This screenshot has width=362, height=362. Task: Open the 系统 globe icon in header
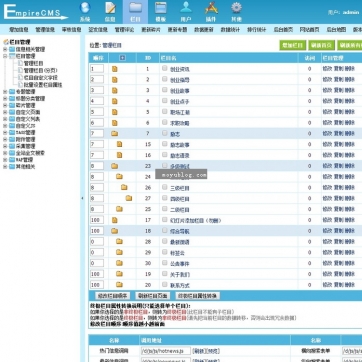tap(85, 8)
